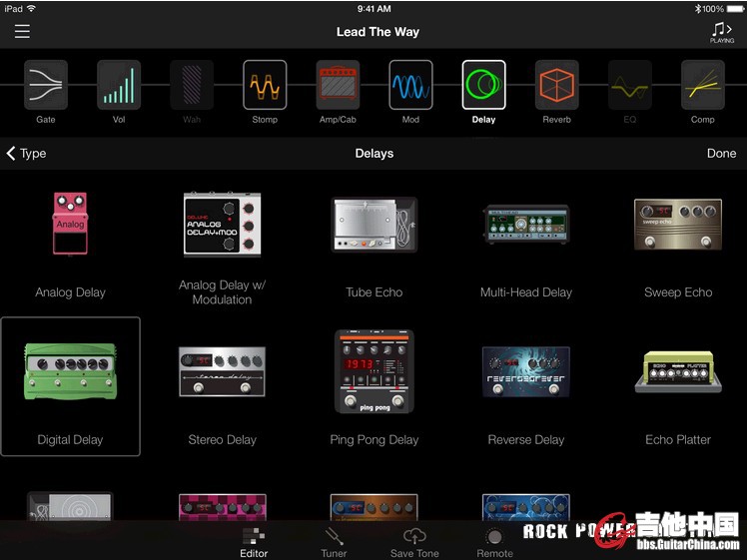Select the Vol effect block

119,85
